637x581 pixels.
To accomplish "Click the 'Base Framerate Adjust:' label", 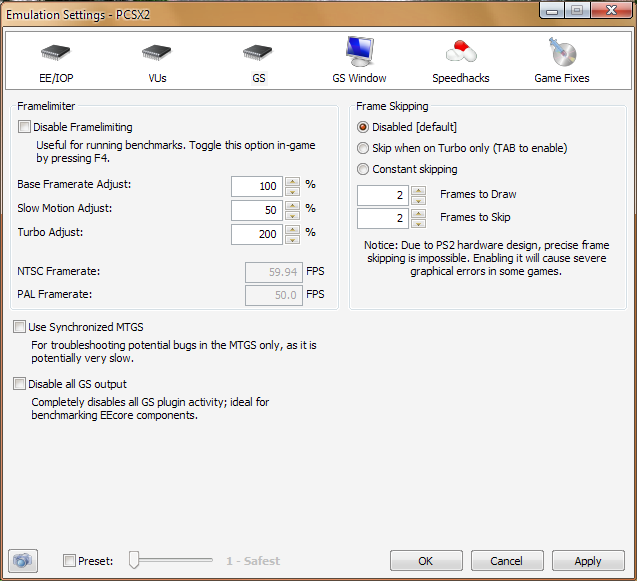I will tap(74, 184).
